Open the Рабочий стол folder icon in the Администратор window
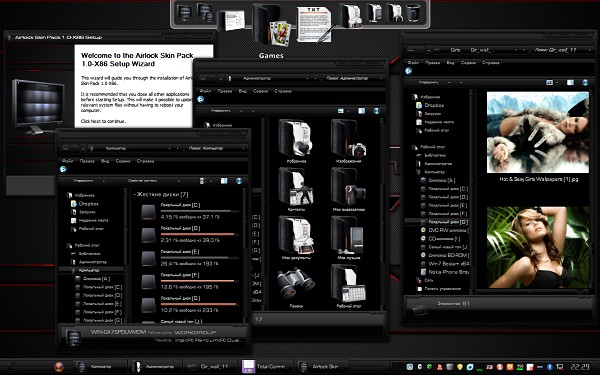The width and height of the screenshot is (600, 375). [349, 283]
